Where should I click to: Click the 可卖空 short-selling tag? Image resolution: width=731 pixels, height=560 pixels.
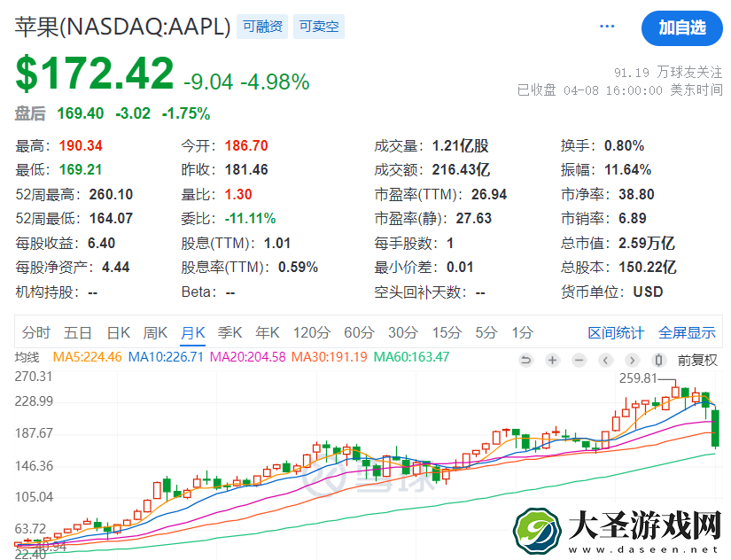pos(319,27)
